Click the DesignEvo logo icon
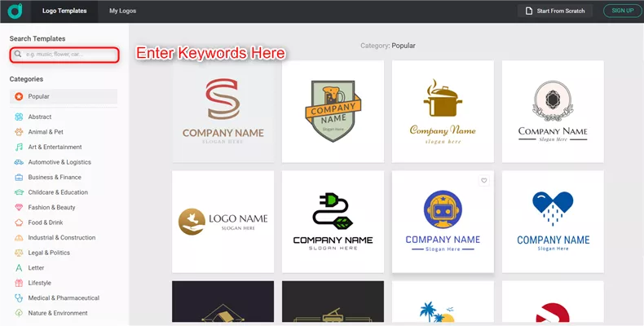This screenshot has height=326, width=644. click(x=15, y=11)
